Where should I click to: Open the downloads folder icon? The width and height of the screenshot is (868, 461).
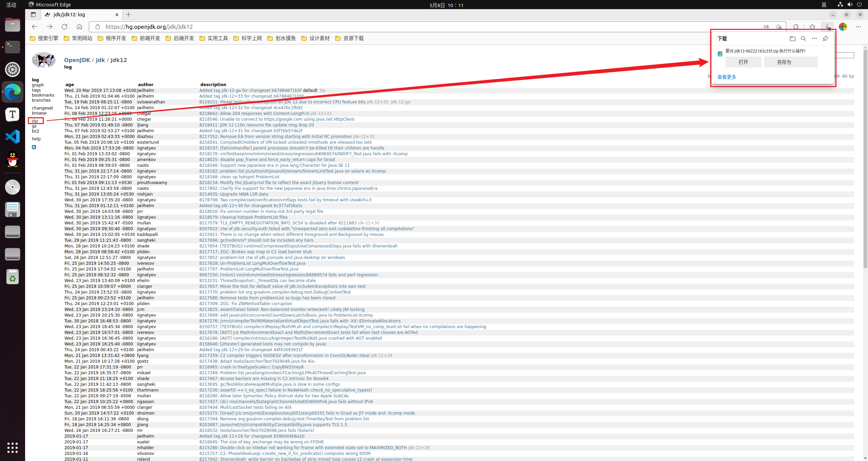pos(792,39)
